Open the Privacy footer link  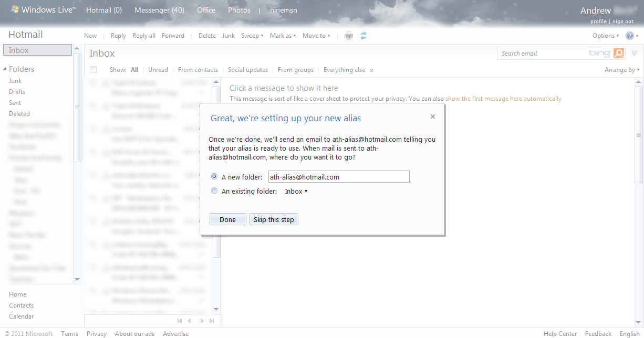(97, 334)
